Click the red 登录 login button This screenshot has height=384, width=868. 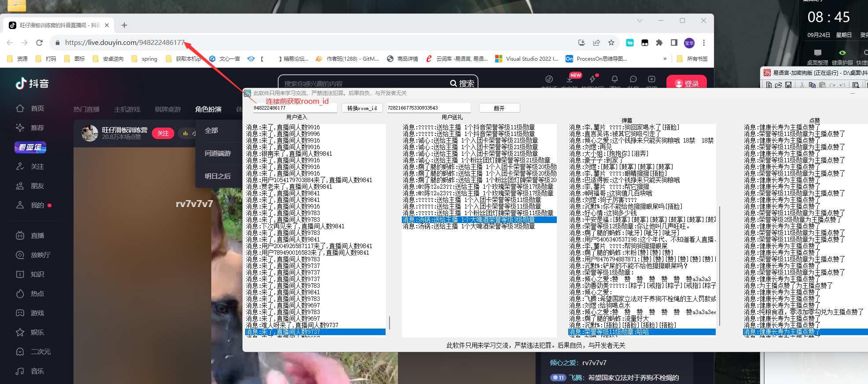point(687,83)
